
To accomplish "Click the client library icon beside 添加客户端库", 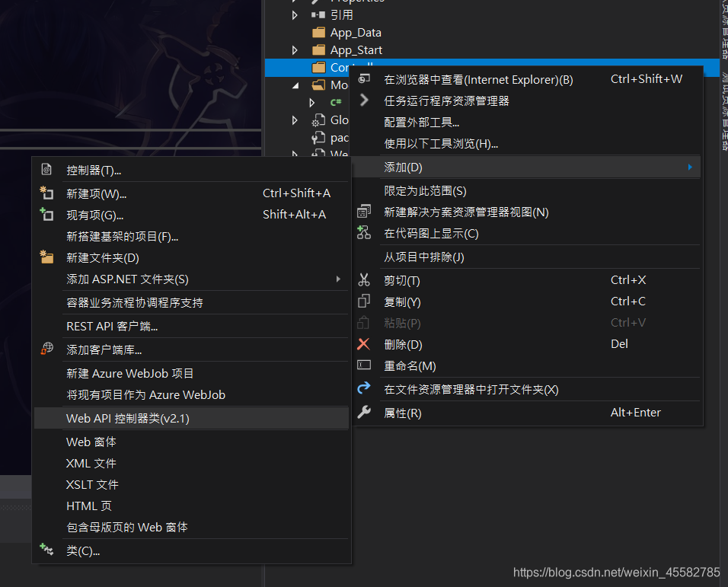I will coord(46,349).
